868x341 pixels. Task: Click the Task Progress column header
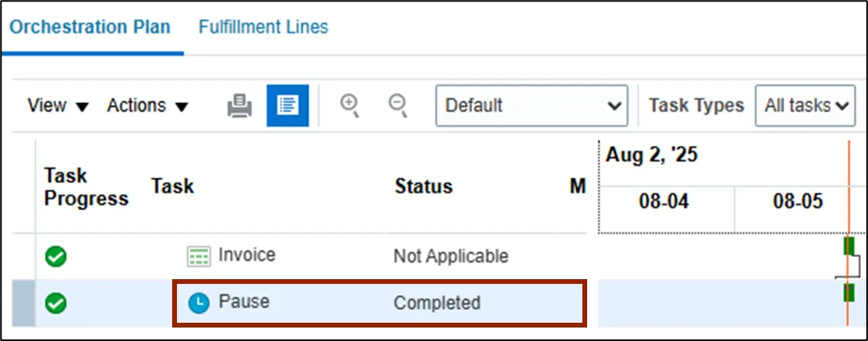point(86,187)
